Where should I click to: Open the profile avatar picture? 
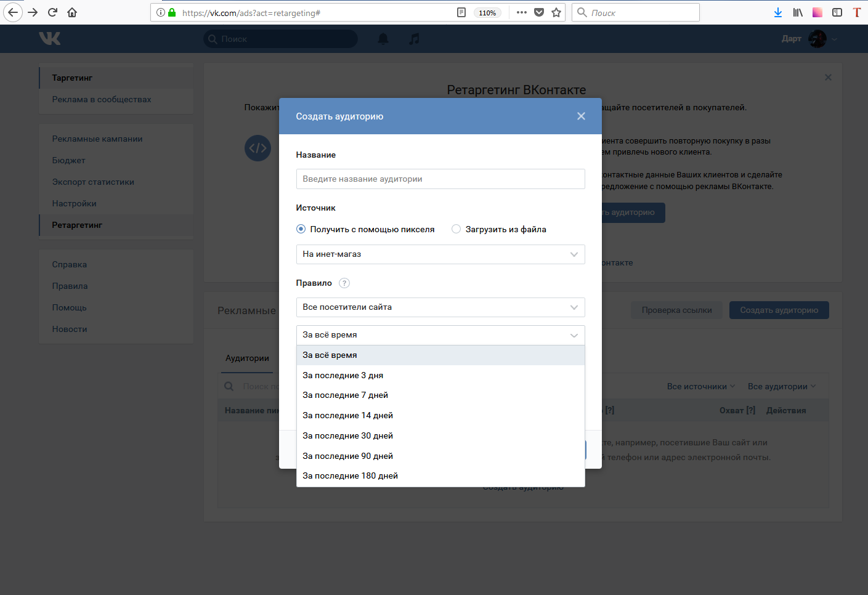pyautogui.click(x=817, y=39)
